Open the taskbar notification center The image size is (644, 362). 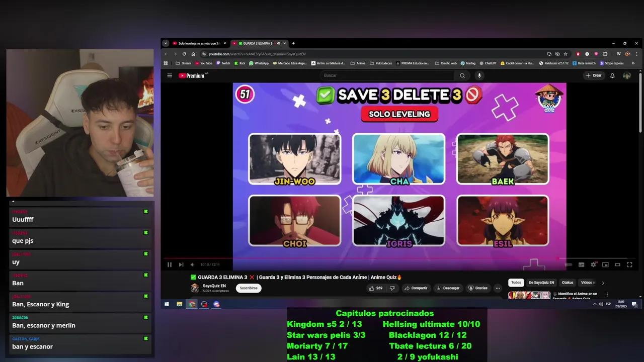tap(634, 304)
